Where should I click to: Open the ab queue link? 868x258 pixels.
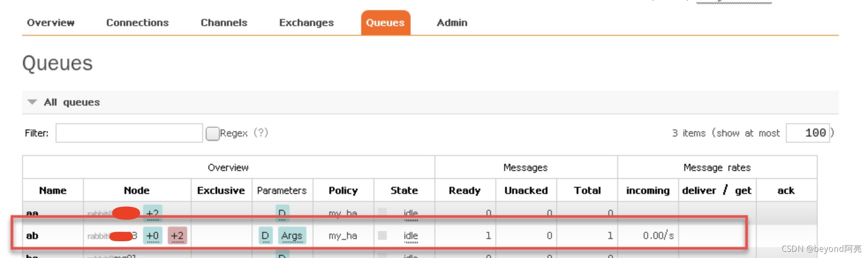(x=32, y=235)
